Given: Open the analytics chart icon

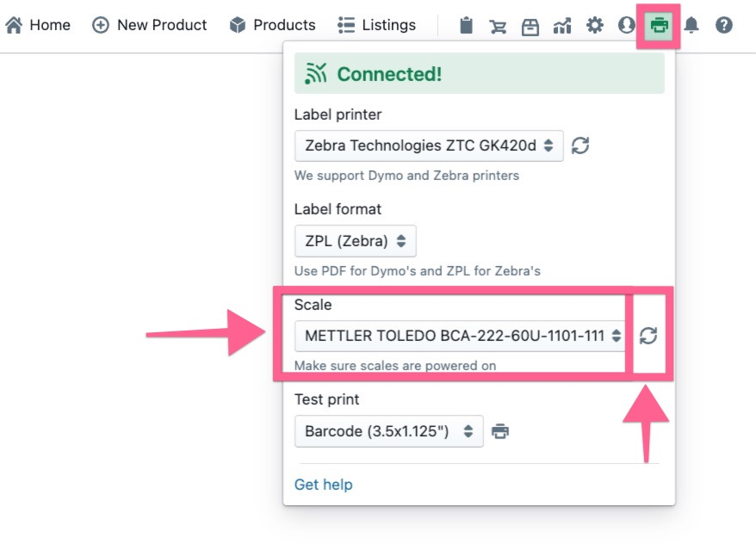Looking at the screenshot, I should 562,26.
